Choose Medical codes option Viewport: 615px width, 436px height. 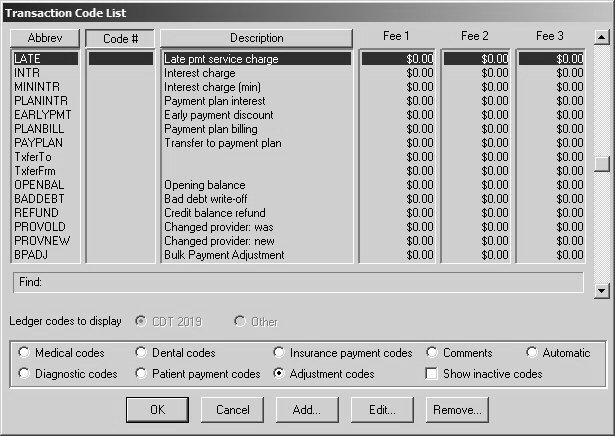(25, 353)
